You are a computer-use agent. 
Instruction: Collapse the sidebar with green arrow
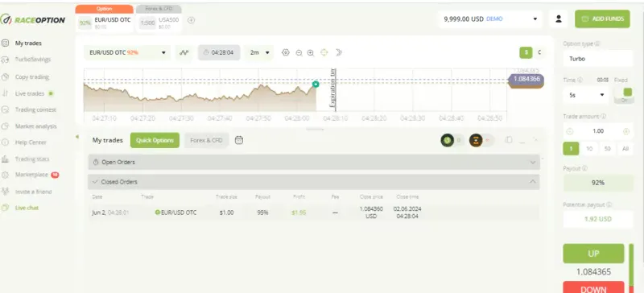point(77,136)
